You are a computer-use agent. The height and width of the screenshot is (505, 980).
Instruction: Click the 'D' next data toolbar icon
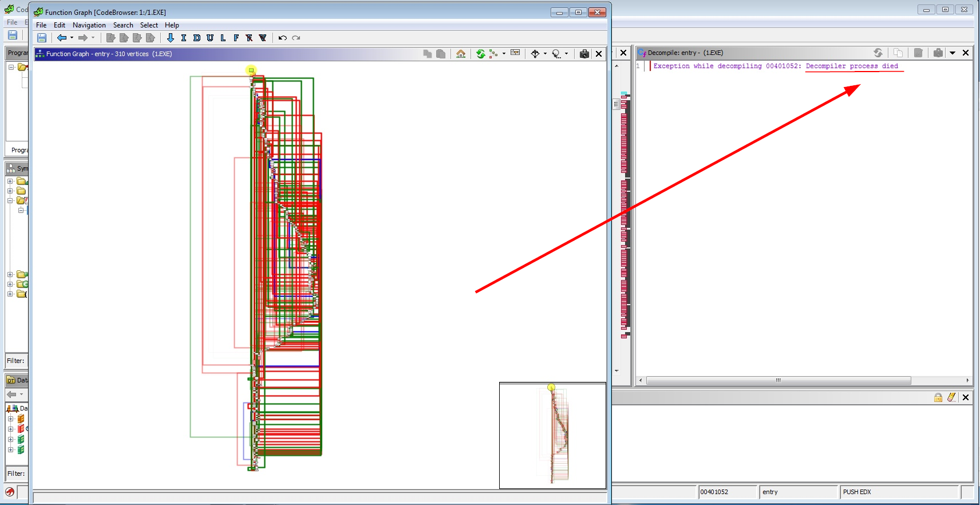[197, 38]
